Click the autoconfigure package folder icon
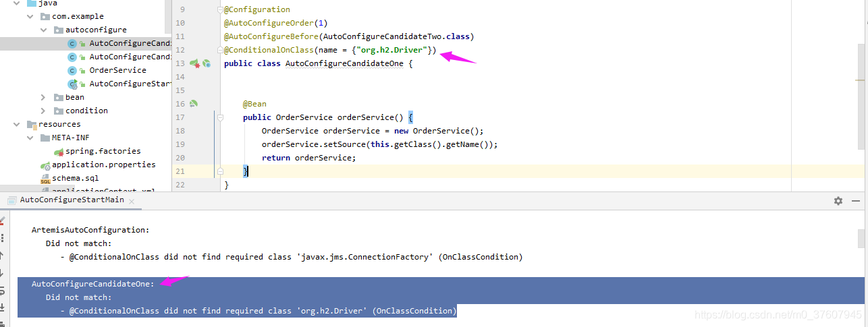The width and height of the screenshot is (868, 327). coord(59,30)
